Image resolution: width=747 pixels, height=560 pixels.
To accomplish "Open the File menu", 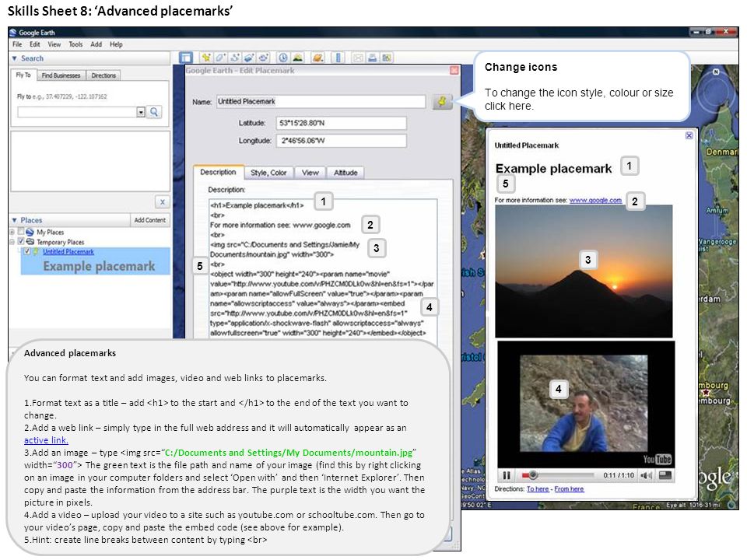I will click(17, 44).
